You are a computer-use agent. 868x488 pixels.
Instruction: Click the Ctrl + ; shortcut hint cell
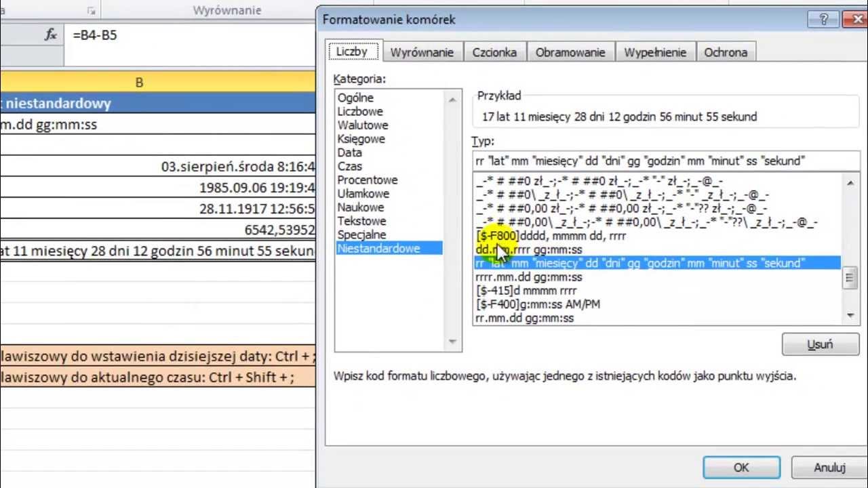[x=157, y=355]
